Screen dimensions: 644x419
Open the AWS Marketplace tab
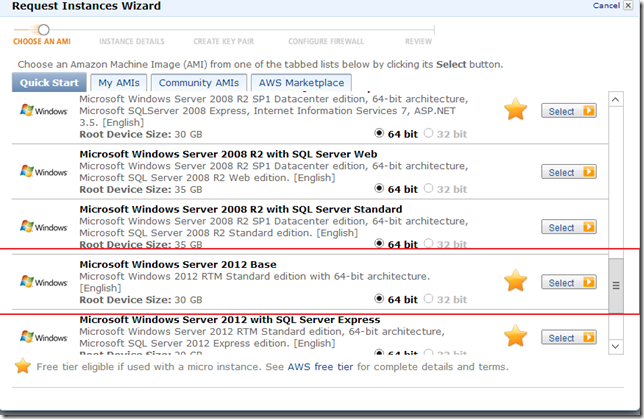pos(301,83)
